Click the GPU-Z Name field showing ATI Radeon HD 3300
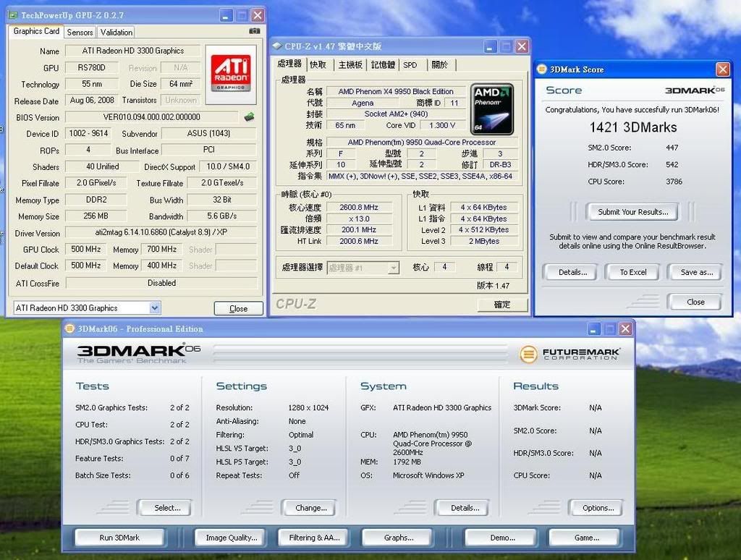This screenshot has width=741, height=560. (x=133, y=51)
